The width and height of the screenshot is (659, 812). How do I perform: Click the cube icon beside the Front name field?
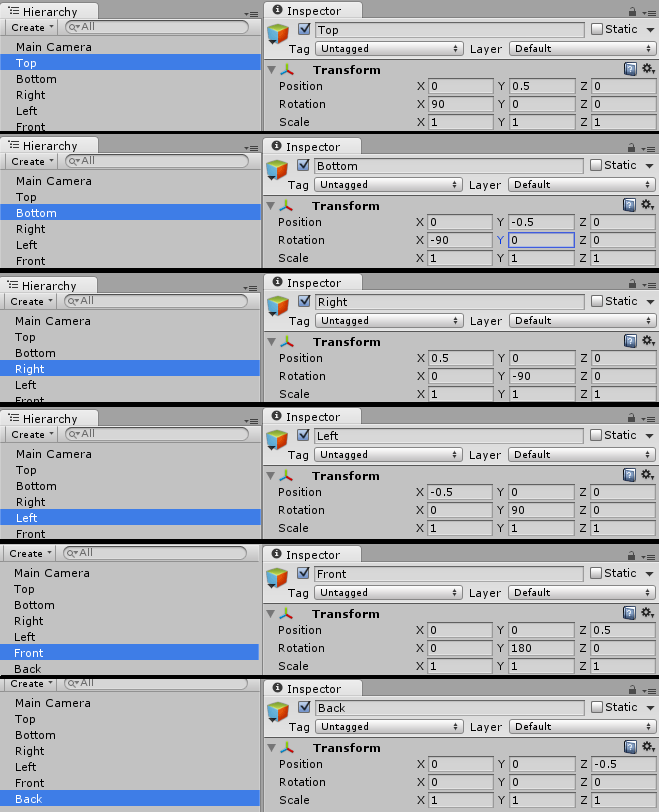click(277, 577)
